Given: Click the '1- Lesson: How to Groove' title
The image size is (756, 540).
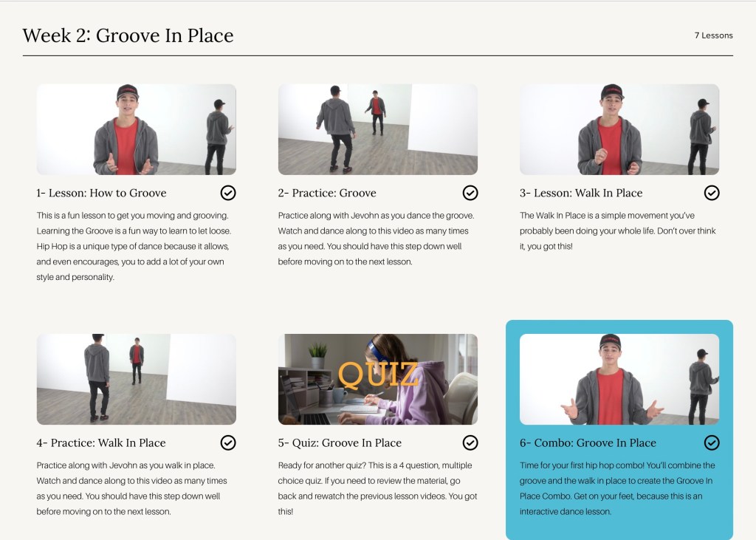Looking at the screenshot, I should [x=102, y=193].
